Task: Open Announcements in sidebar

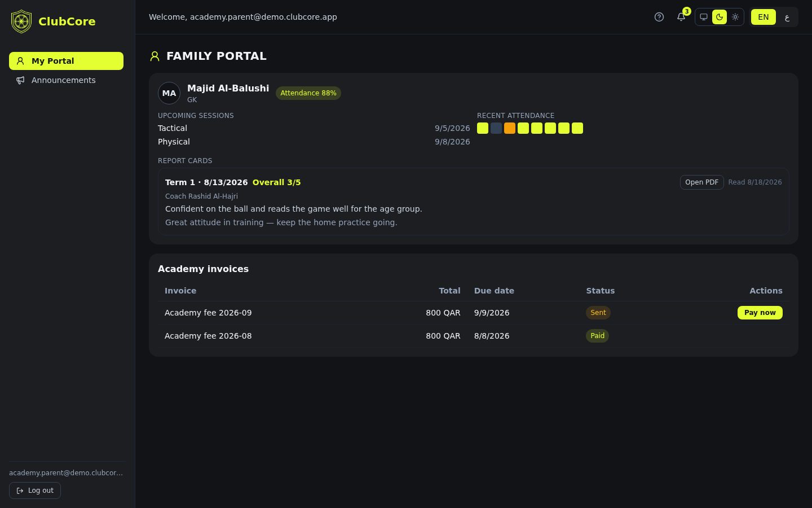Action: 66,80
